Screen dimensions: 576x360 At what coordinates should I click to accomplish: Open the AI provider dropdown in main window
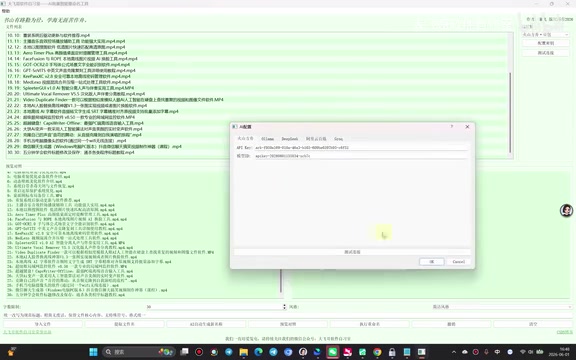pos(546,35)
